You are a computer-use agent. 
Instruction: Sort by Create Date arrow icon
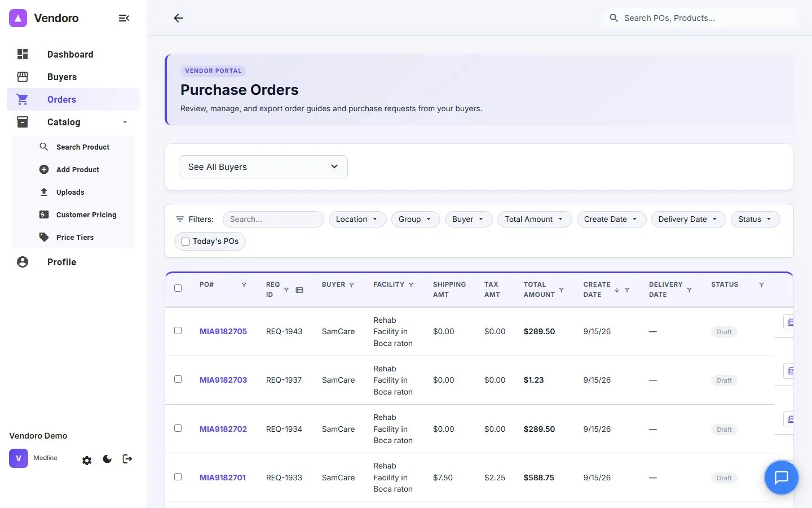(617, 290)
